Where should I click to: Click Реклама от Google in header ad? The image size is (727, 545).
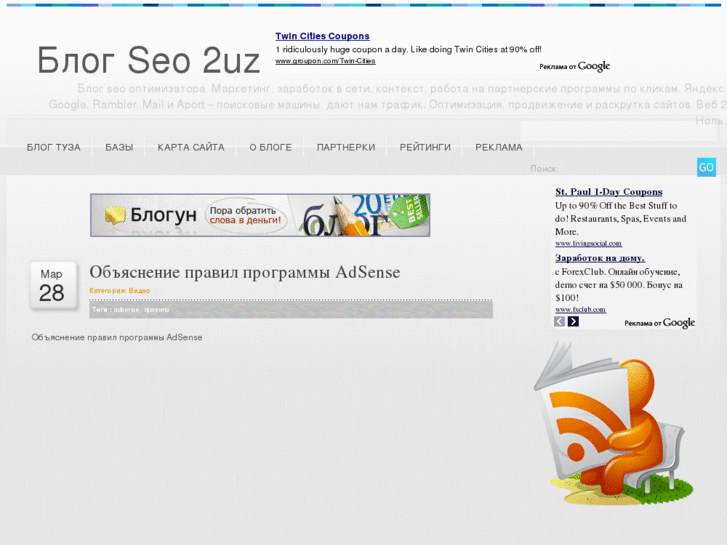click(x=574, y=66)
